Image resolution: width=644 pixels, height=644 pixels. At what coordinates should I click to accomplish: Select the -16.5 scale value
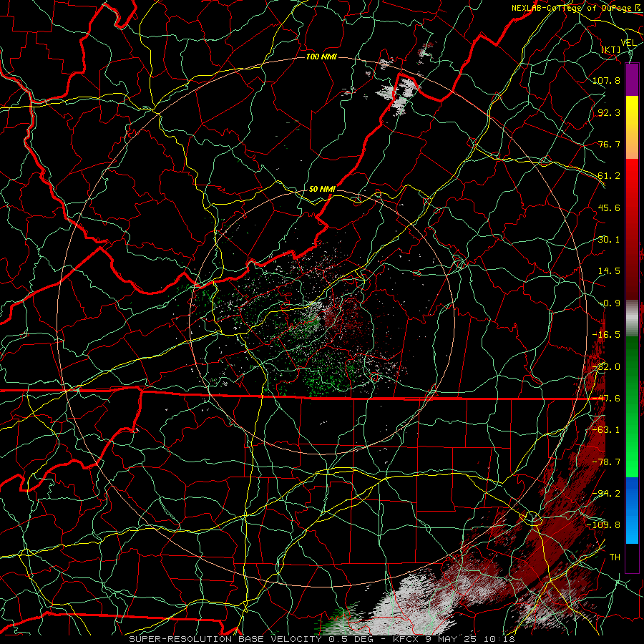(x=606, y=335)
